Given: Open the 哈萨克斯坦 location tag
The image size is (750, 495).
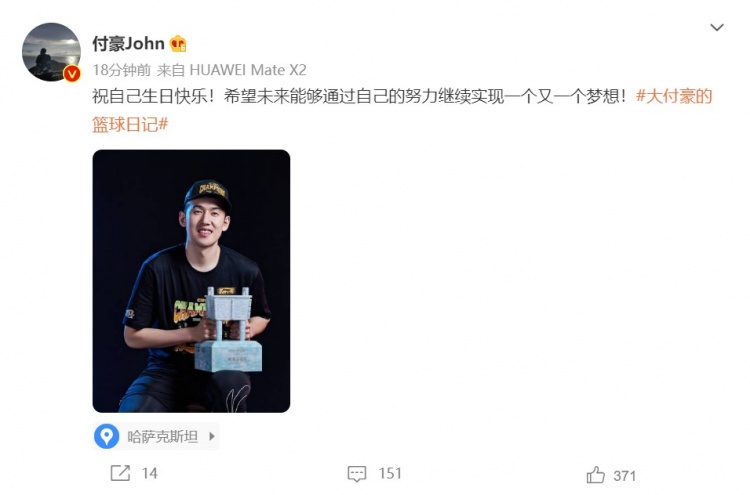Looking at the screenshot, I should point(163,436).
